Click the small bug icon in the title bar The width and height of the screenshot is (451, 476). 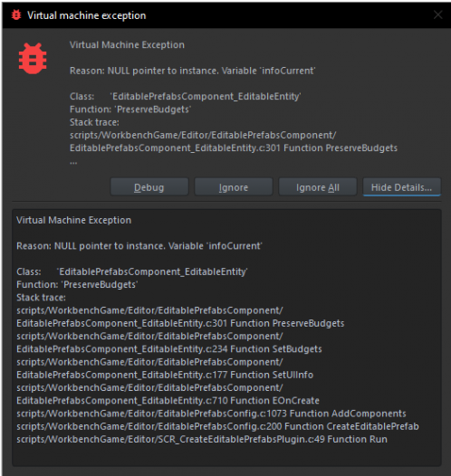point(16,14)
